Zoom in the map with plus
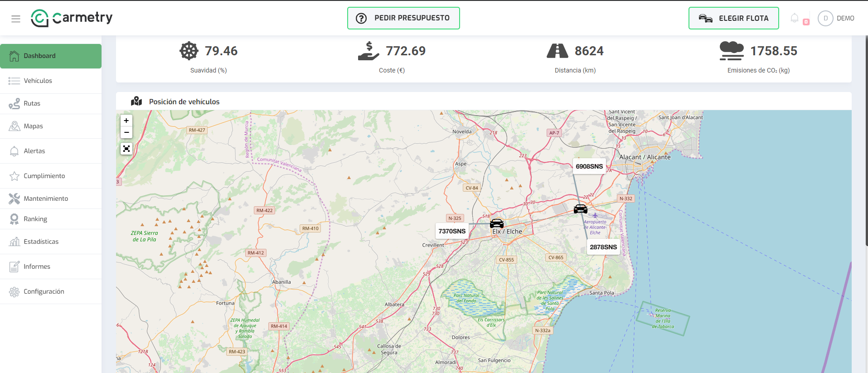 (x=126, y=121)
